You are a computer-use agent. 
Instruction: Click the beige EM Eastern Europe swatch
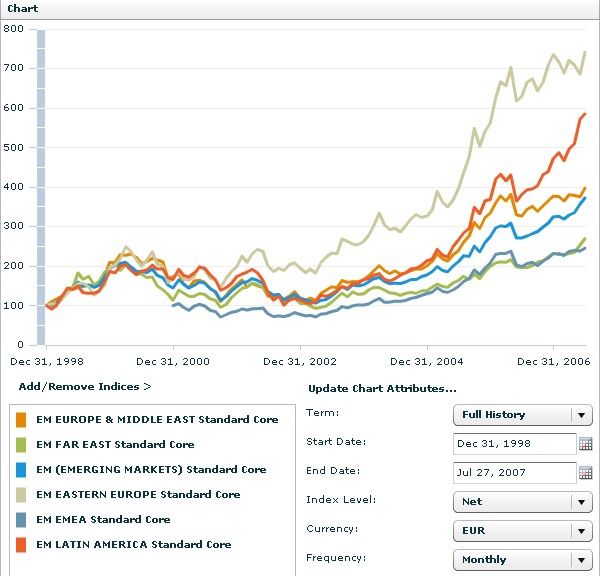pyautogui.click(x=22, y=494)
